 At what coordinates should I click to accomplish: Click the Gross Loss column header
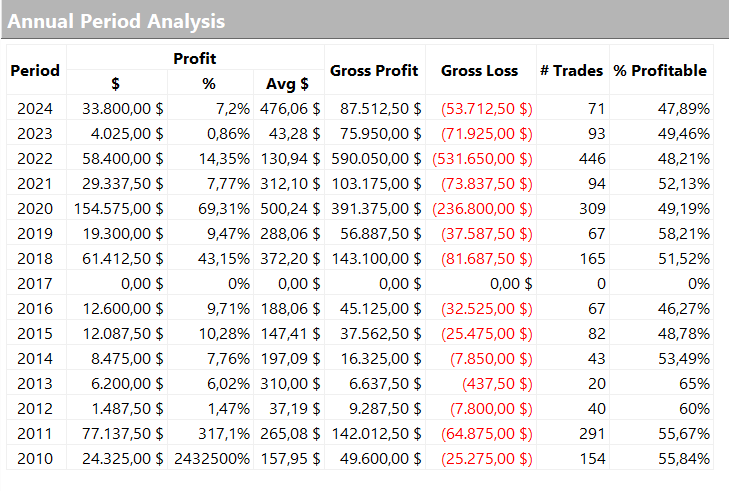[x=480, y=71]
